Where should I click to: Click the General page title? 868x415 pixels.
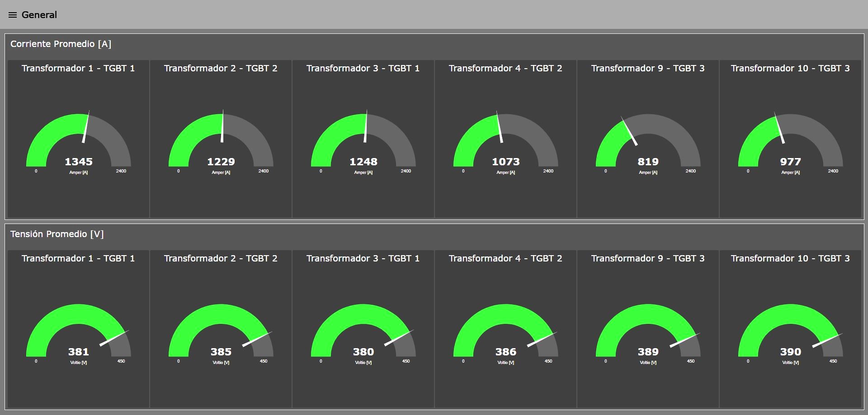point(39,15)
